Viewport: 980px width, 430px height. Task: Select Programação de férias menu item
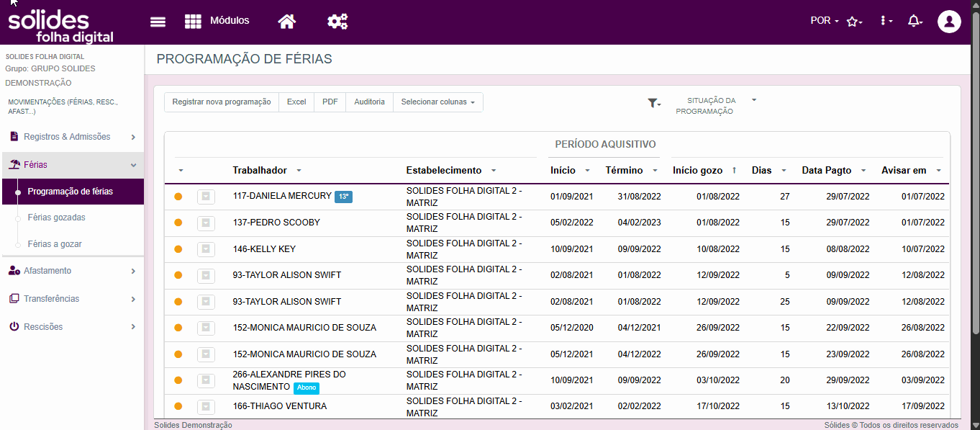coord(72,192)
